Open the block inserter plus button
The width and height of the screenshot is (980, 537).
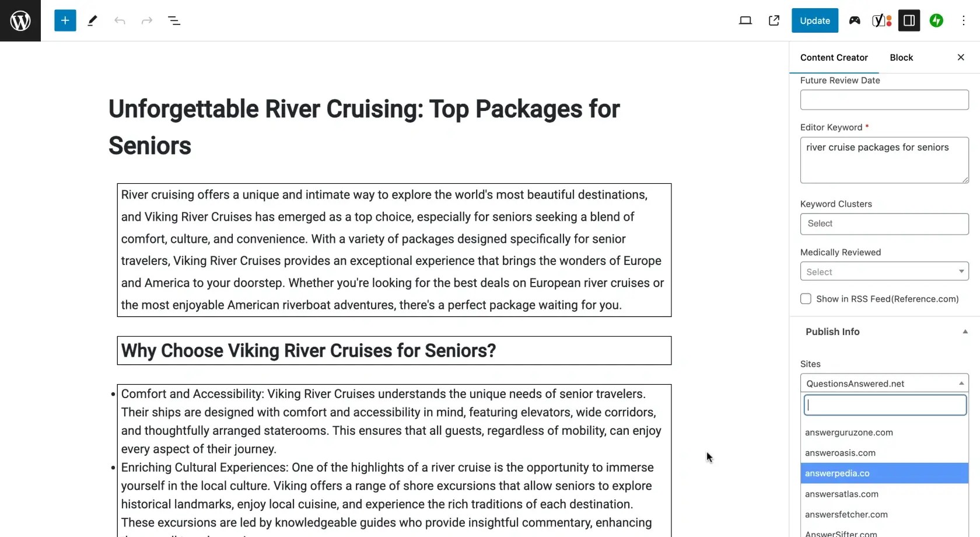pyautogui.click(x=65, y=20)
